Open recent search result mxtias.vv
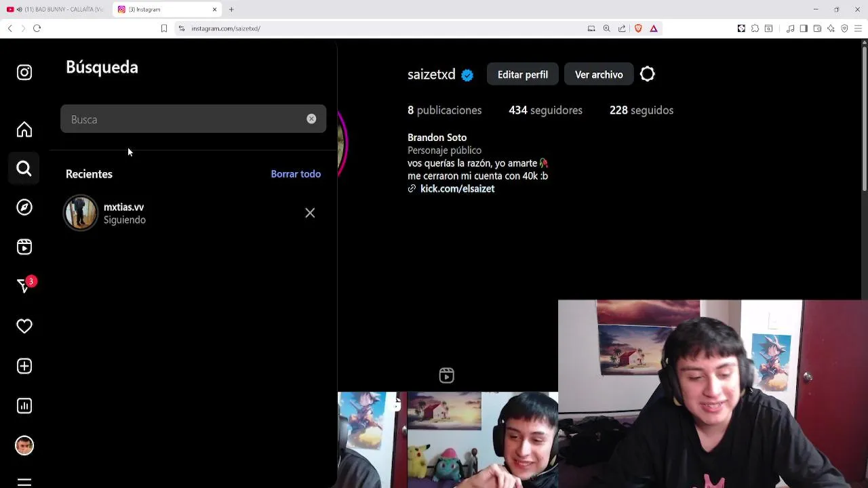The width and height of the screenshot is (868, 488). pos(193,213)
